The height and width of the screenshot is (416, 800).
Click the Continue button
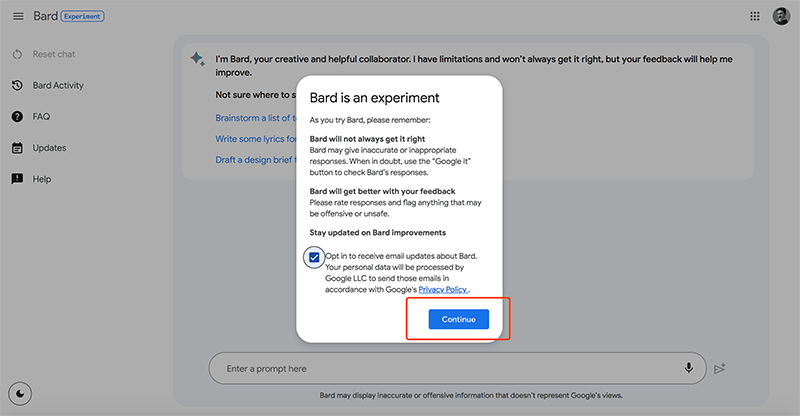pos(459,319)
